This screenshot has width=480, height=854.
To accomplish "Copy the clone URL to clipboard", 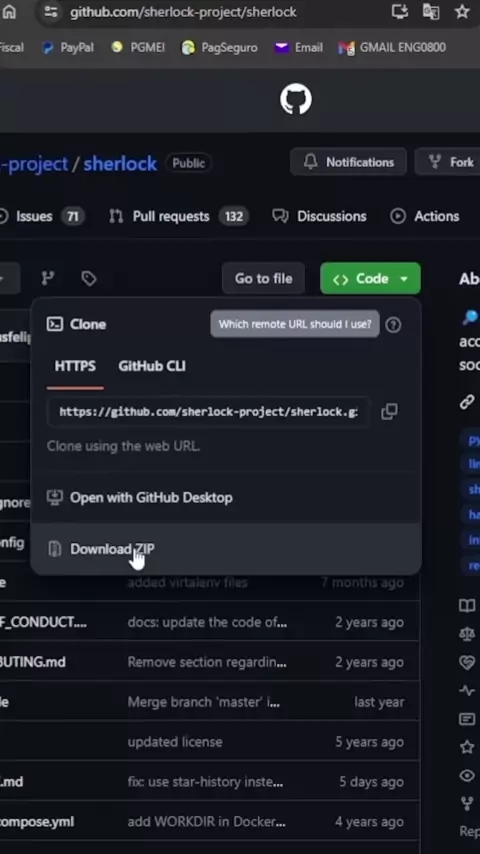I will pos(389,412).
